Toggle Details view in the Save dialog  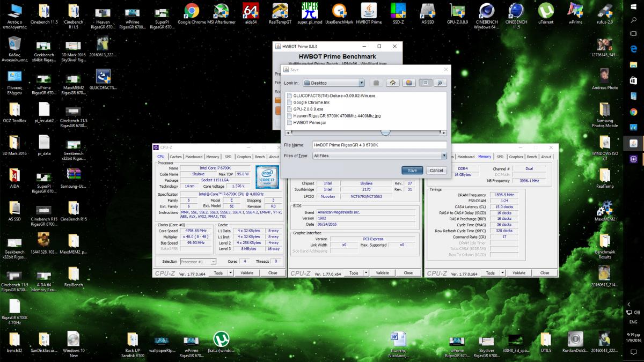[x=440, y=83]
